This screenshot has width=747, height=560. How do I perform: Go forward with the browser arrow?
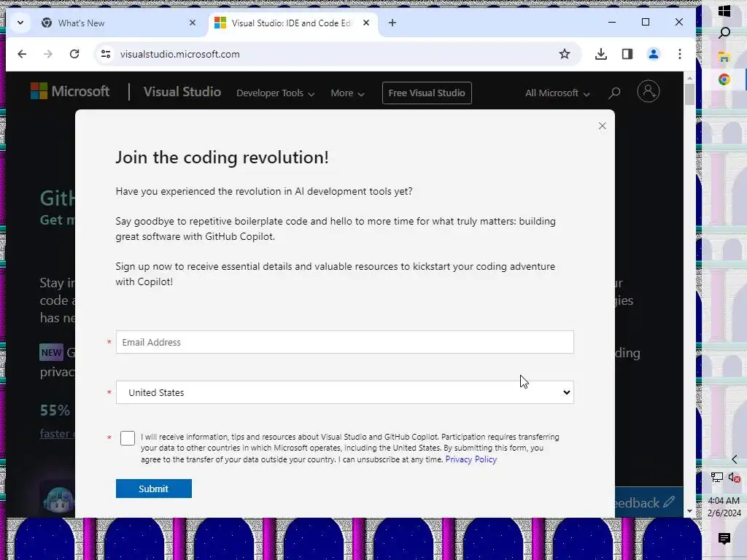coord(48,54)
